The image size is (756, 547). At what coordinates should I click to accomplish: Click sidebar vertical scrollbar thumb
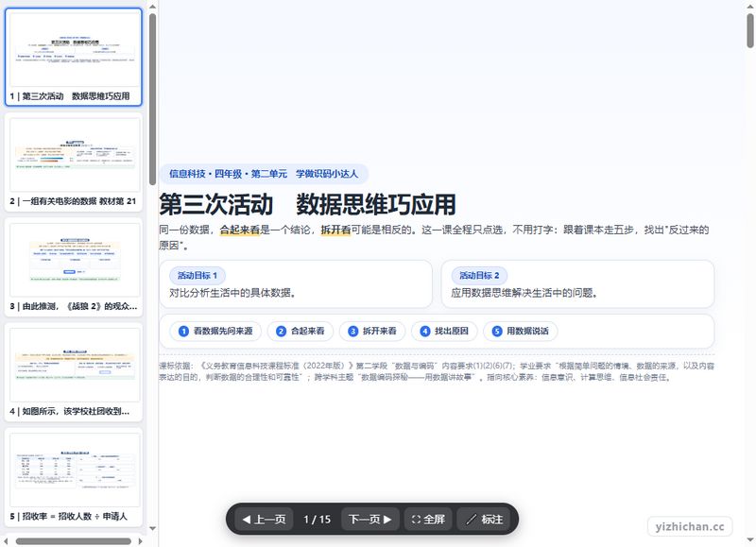(152, 99)
